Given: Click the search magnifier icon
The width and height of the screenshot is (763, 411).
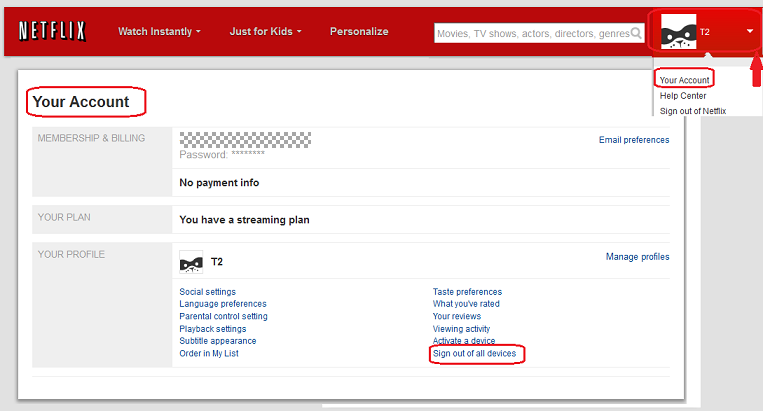Looking at the screenshot, I should 636,33.
